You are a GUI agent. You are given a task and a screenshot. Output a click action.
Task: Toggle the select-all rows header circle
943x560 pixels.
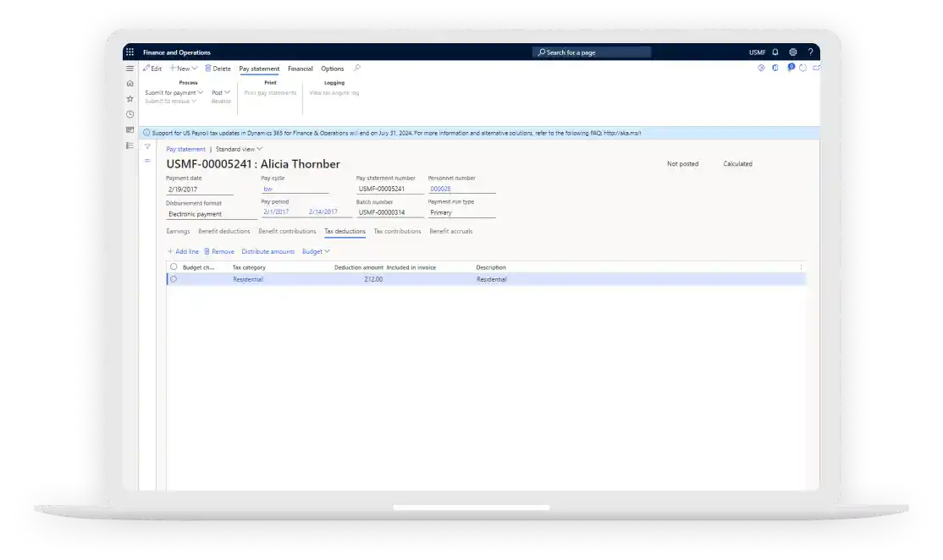[174, 266]
